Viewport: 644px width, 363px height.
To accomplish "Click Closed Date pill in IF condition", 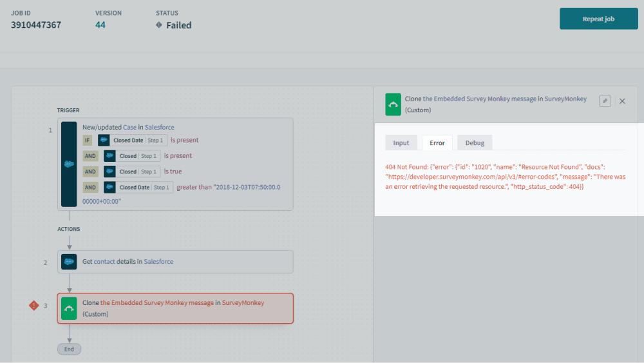I will click(132, 140).
